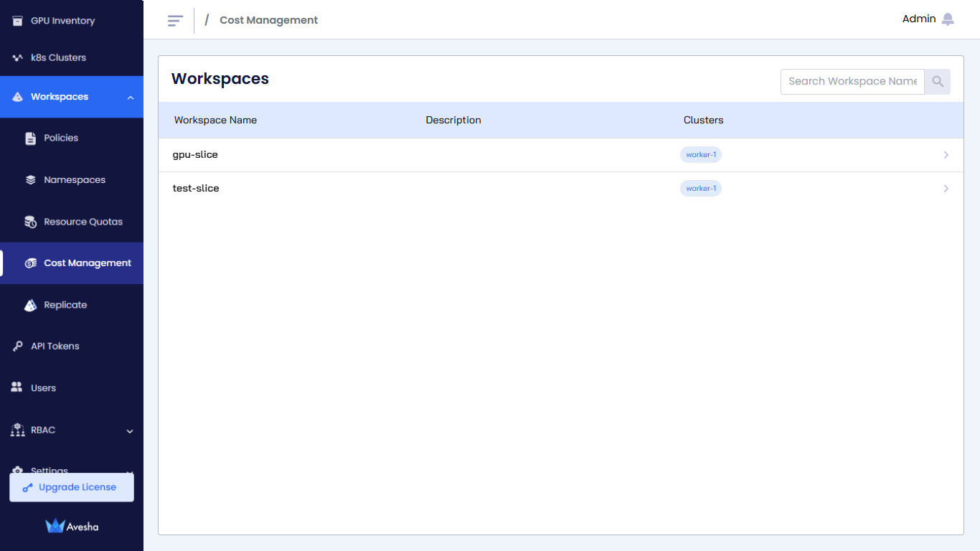
Task: Go to the Users menu item
Action: point(43,388)
